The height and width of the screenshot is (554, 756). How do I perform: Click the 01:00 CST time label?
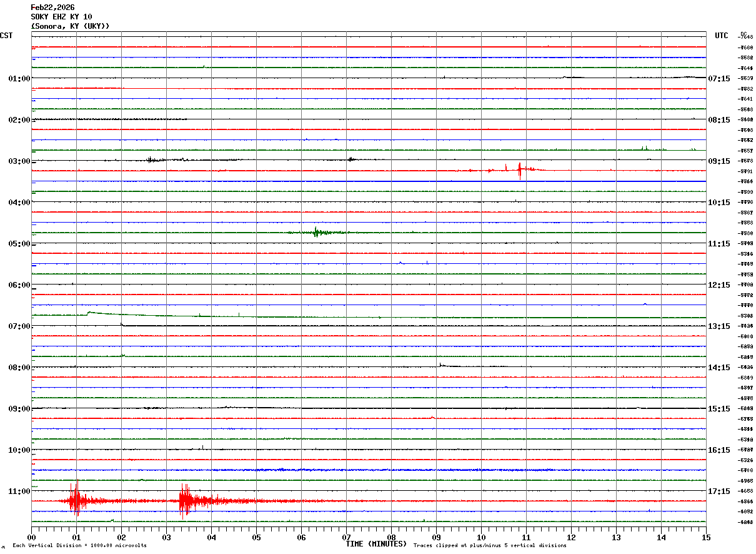[19, 79]
